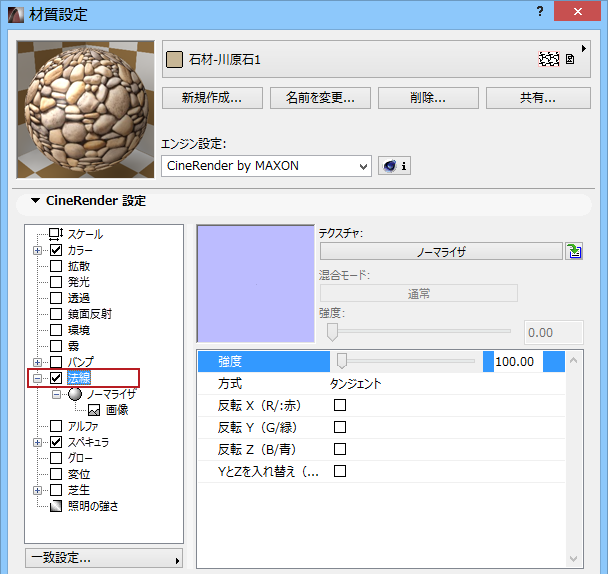Close the 材質設定 dialog
The image size is (608, 574).
click(x=577, y=12)
